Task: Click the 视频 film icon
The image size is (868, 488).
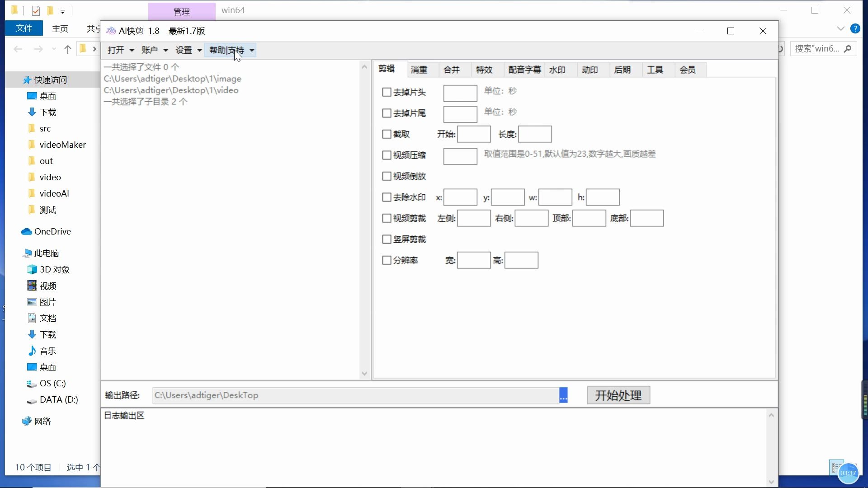Action: pos(32,286)
